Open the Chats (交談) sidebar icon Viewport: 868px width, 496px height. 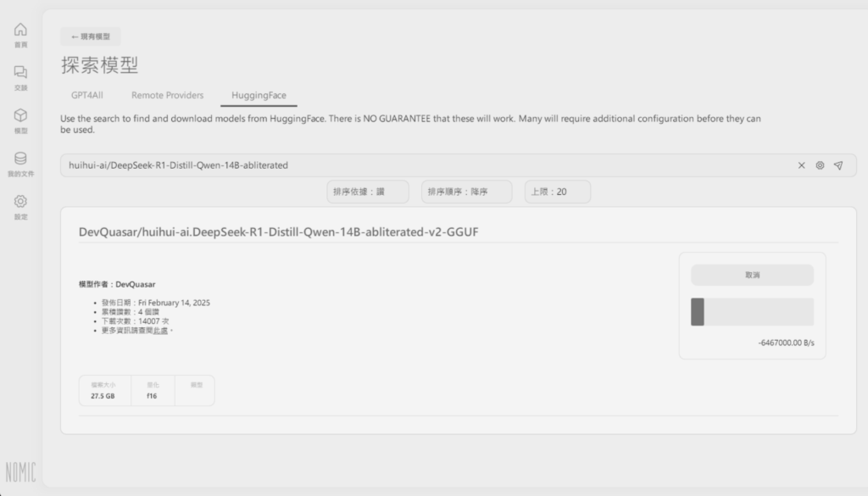point(20,78)
